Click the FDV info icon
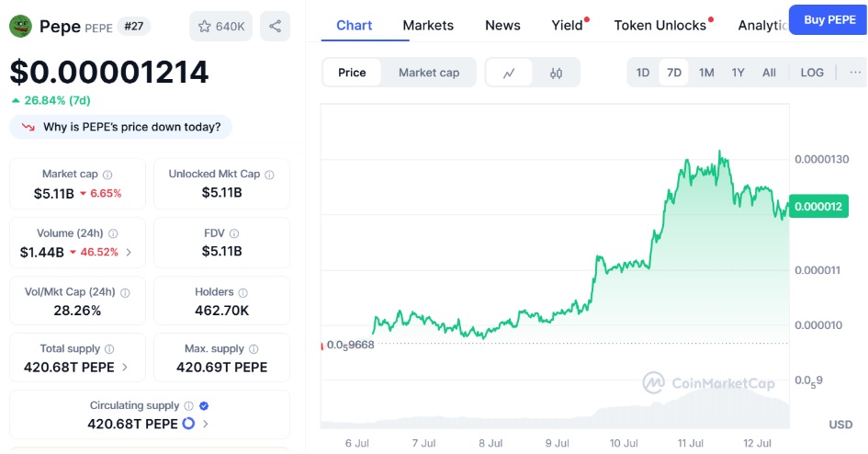The height and width of the screenshot is (454, 868). click(x=234, y=233)
